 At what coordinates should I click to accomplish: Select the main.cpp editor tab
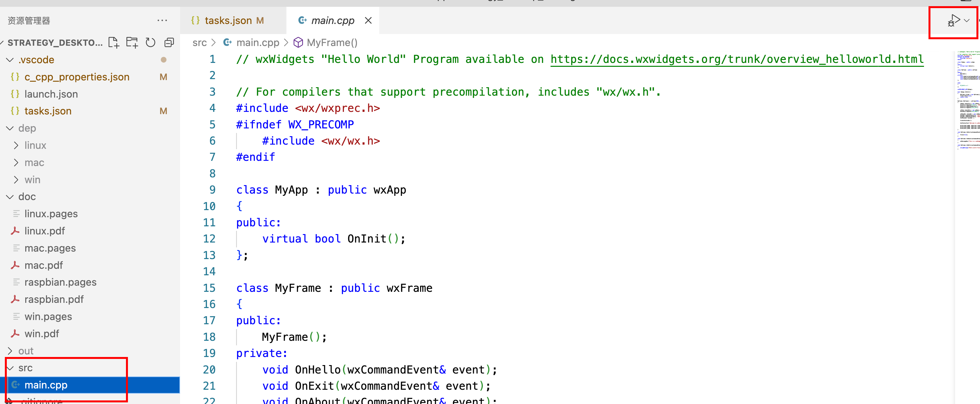point(333,20)
